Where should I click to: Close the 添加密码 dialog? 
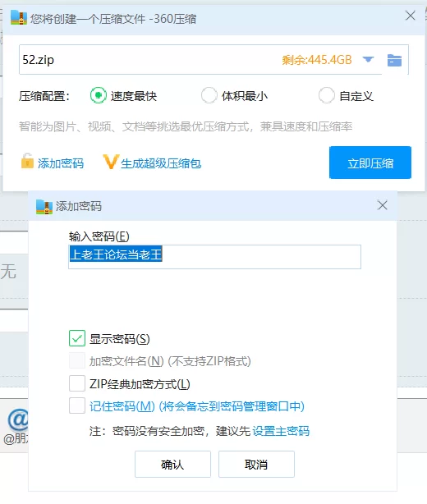pyautogui.click(x=383, y=205)
